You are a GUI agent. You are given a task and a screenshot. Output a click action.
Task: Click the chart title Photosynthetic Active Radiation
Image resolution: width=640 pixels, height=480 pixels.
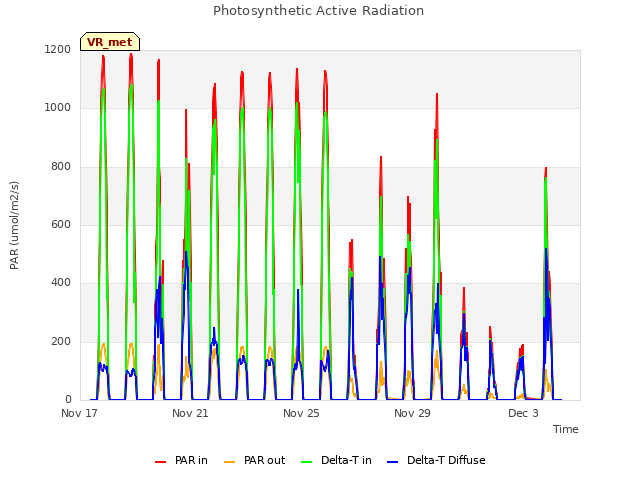tap(318, 11)
